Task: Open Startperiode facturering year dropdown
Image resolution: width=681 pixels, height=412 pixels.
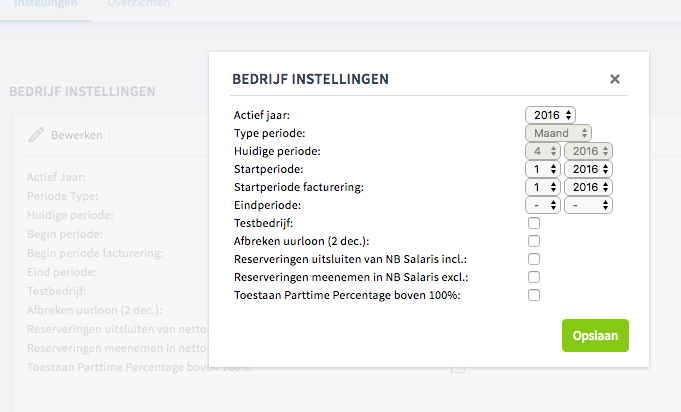Action: click(x=588, y=187)
